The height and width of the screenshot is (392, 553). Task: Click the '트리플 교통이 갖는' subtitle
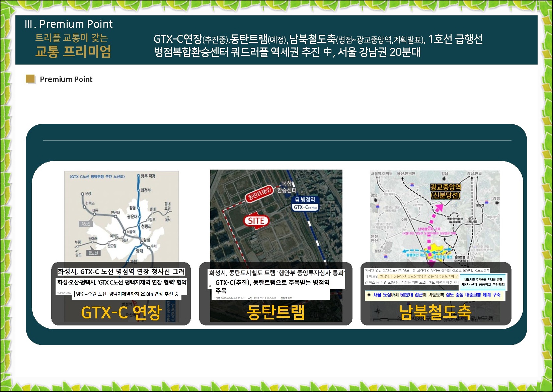(x=72, y=38)
